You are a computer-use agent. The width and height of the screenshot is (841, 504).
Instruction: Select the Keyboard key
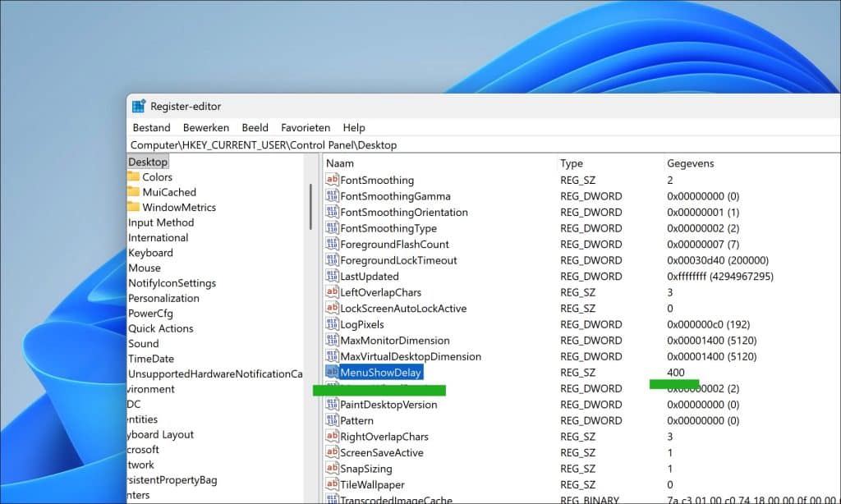pos(150,253)
